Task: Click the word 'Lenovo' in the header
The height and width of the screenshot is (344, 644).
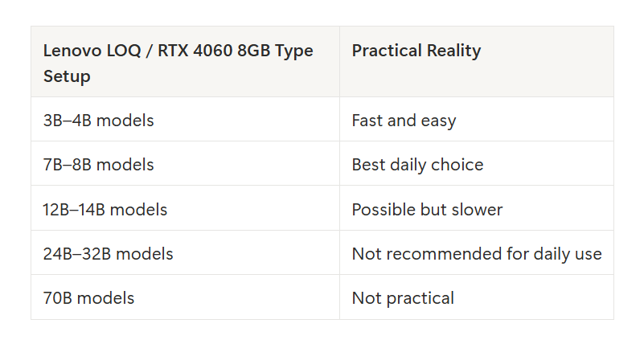Action: pyautogui.click(x=72, y=51)
